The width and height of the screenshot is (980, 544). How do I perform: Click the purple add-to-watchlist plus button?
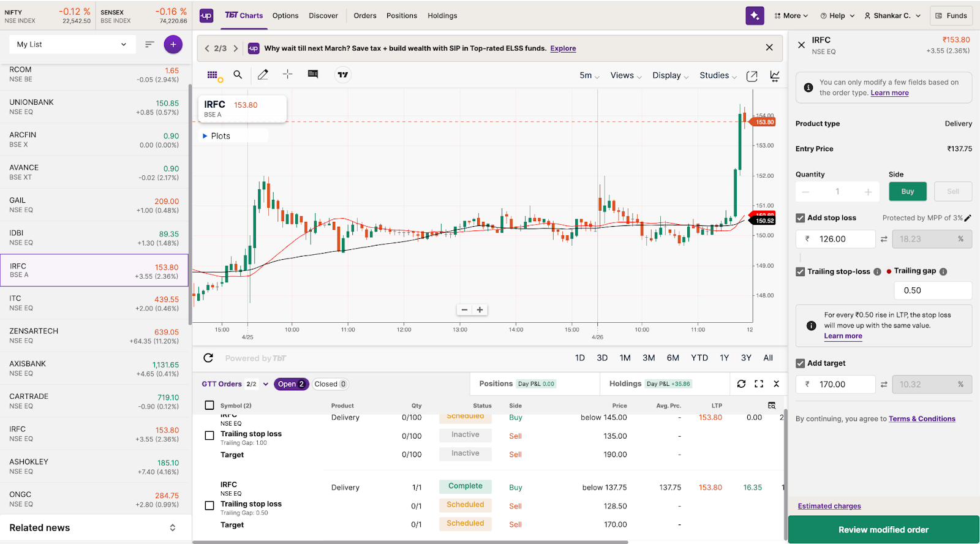[173, 44]
